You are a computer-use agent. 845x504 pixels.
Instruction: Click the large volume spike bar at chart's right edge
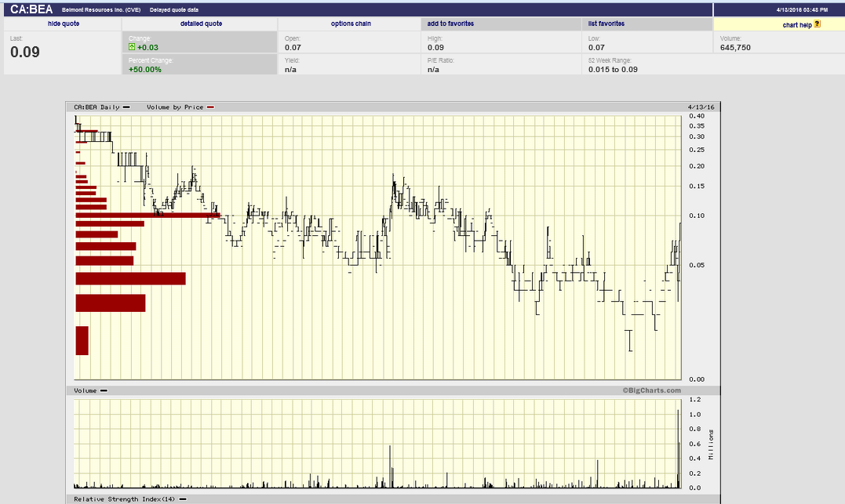pos(678,448)
